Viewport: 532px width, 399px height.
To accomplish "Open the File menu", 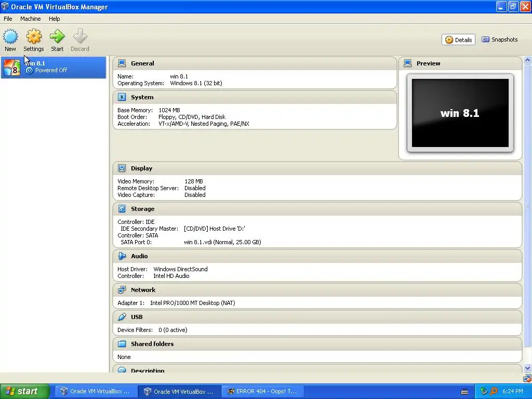I will 8,19.
